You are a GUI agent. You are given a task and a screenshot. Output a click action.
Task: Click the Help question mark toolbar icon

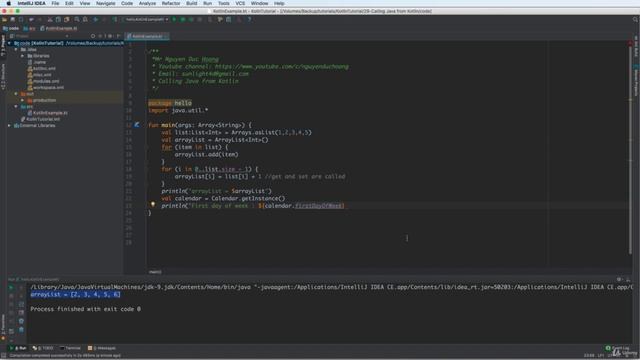coord(249,19)
